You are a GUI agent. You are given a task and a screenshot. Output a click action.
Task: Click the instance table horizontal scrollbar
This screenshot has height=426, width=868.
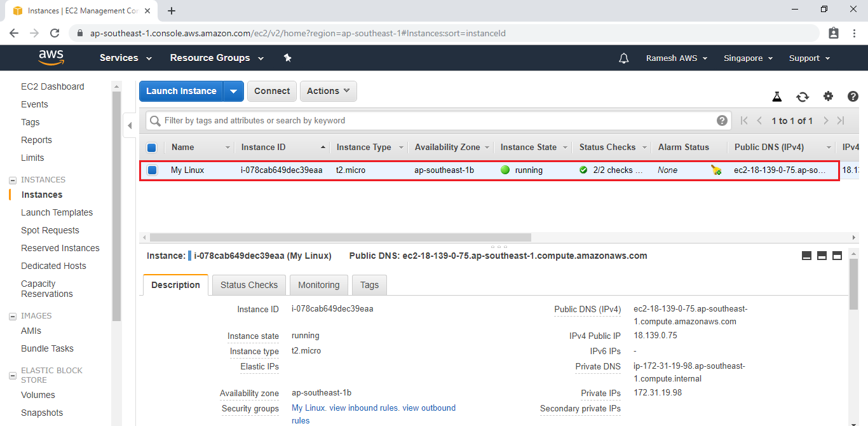click(x=341, y=237)
